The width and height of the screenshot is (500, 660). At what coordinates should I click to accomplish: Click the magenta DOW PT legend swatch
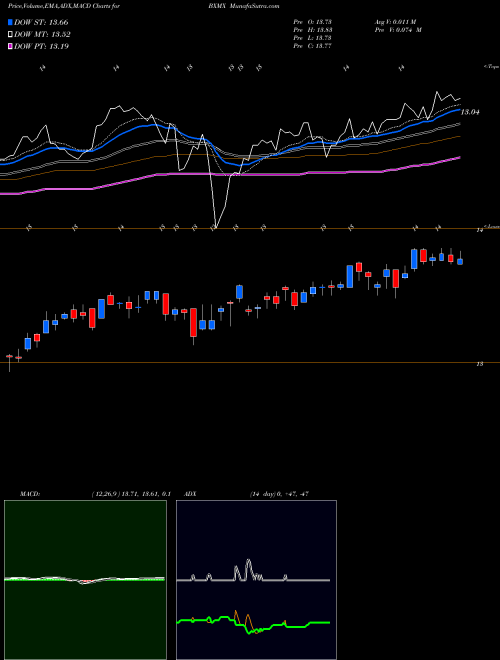(10, 46)
